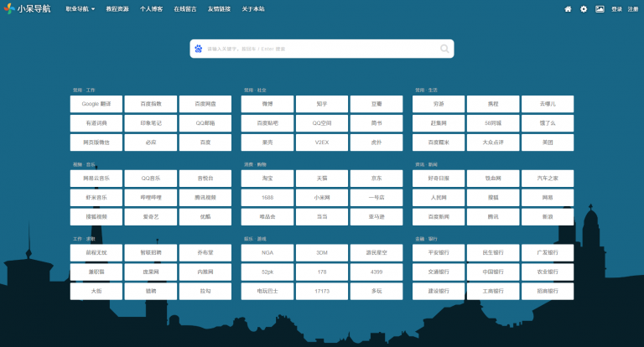
Task: Click the 3DM tile
Action: click(x=322, y=252)
